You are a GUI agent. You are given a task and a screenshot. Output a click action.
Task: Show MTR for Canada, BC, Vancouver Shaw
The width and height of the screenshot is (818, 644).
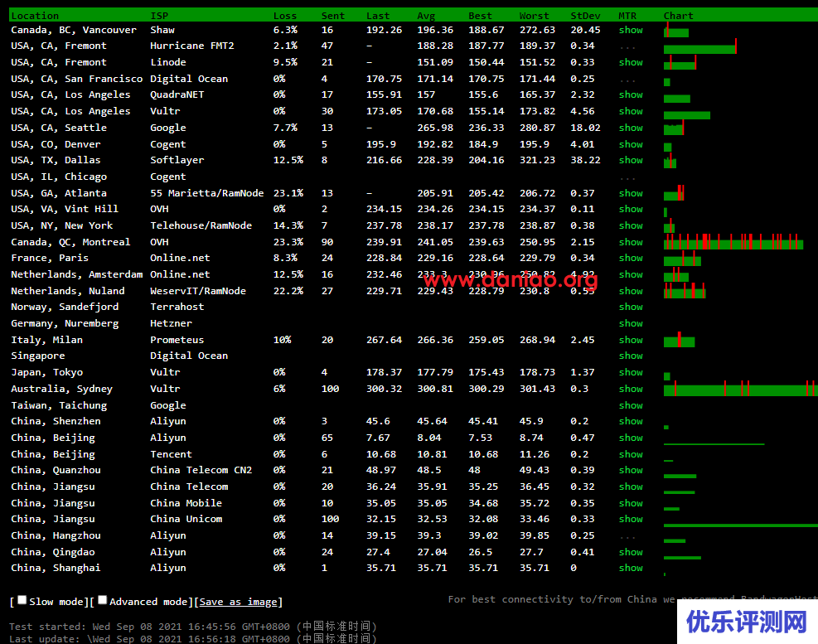click(x=630, y=30)
